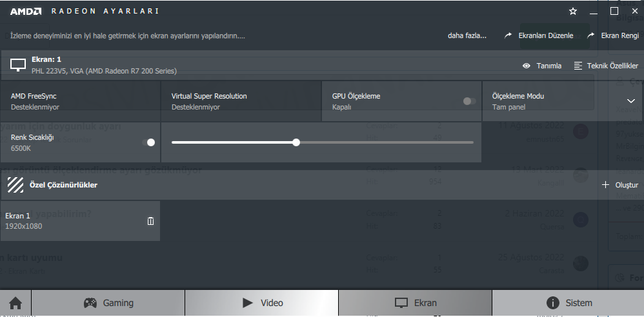
Task: Click the arrow icon beside Ekranları Düzenle
Action: coord(508,35)
